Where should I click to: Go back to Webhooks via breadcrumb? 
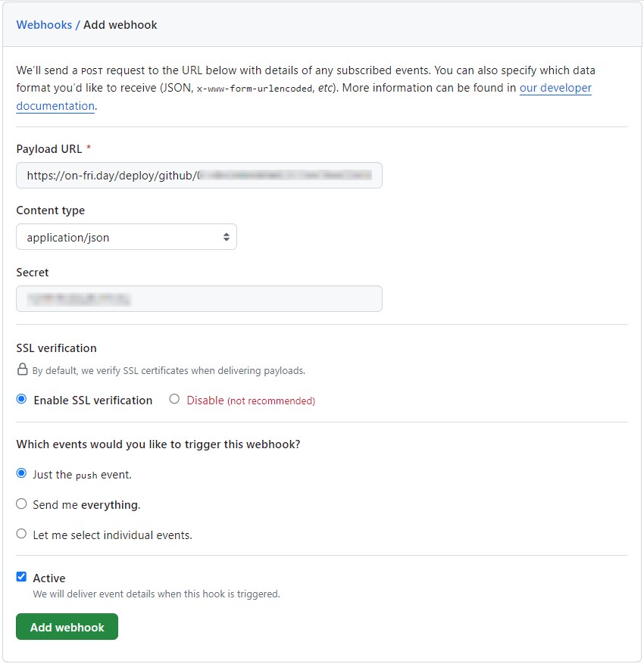point(44,25)
